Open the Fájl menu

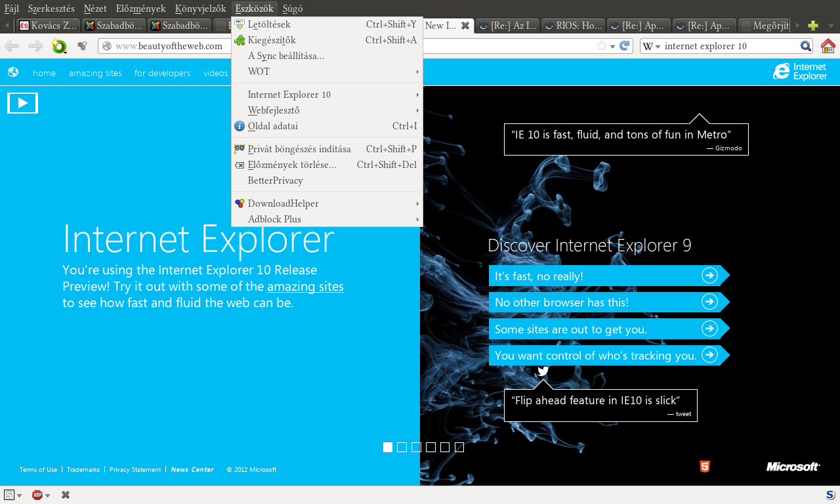click(12, 9)
